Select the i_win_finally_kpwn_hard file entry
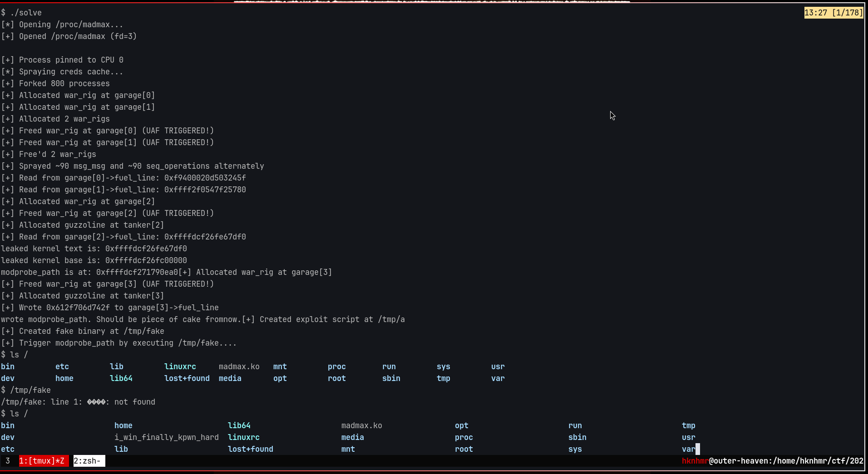 (167, 437)
